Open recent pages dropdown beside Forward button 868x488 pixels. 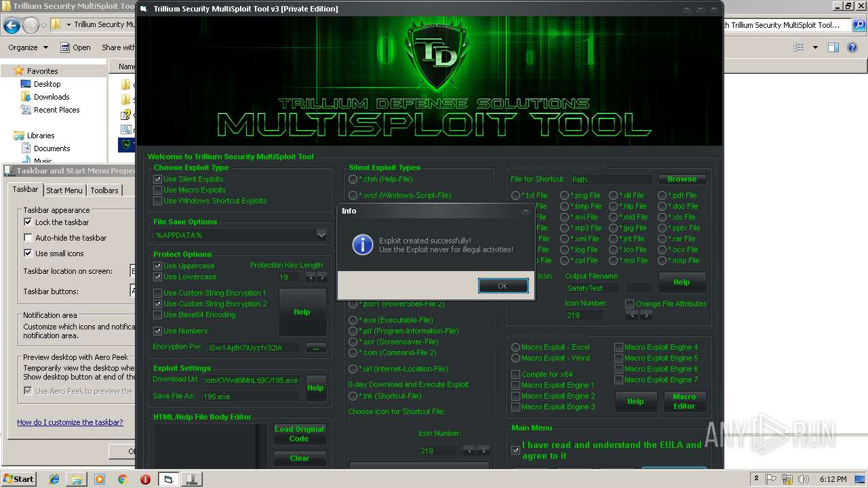coord(45,26)
